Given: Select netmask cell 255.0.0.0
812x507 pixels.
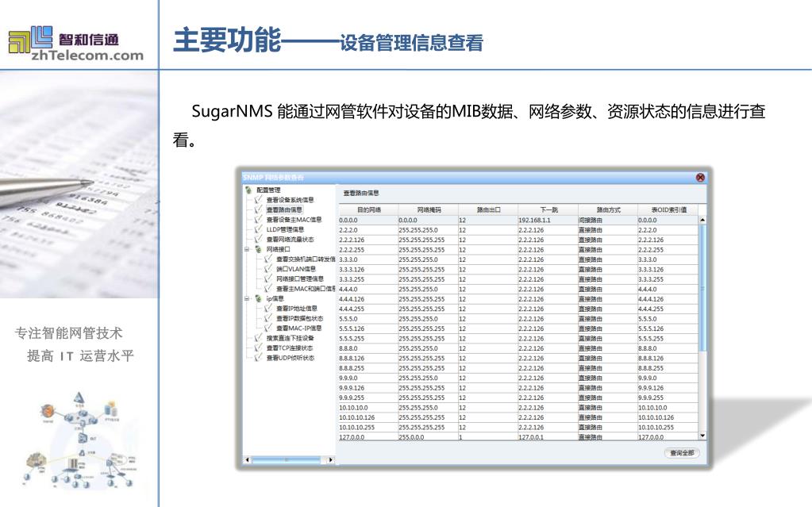Looking at the screenshot, I should tap(429, 437).
